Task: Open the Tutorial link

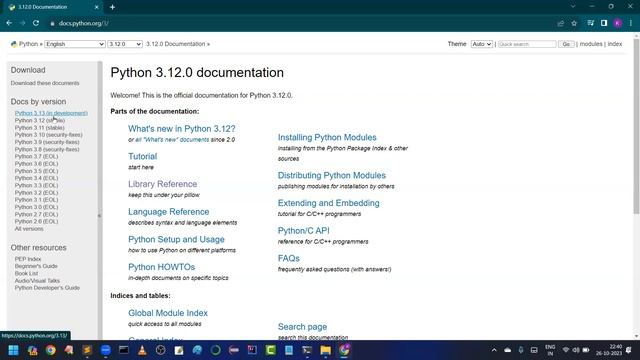Action: 142,156
